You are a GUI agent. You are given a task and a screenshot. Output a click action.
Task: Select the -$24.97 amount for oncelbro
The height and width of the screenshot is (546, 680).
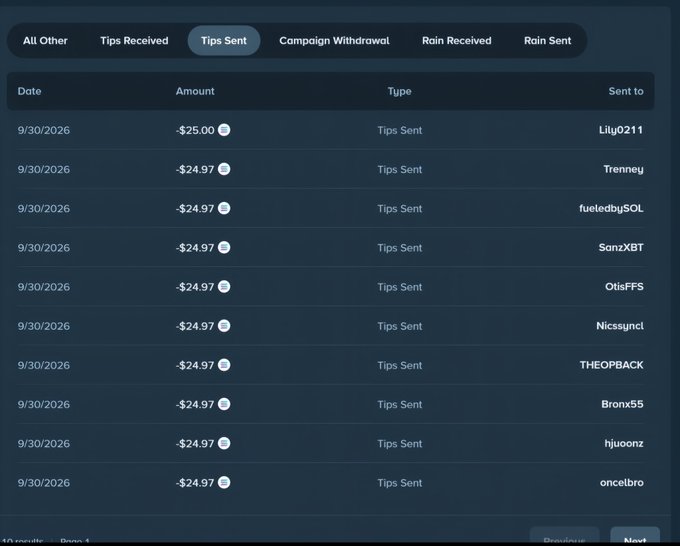point(195,483)
